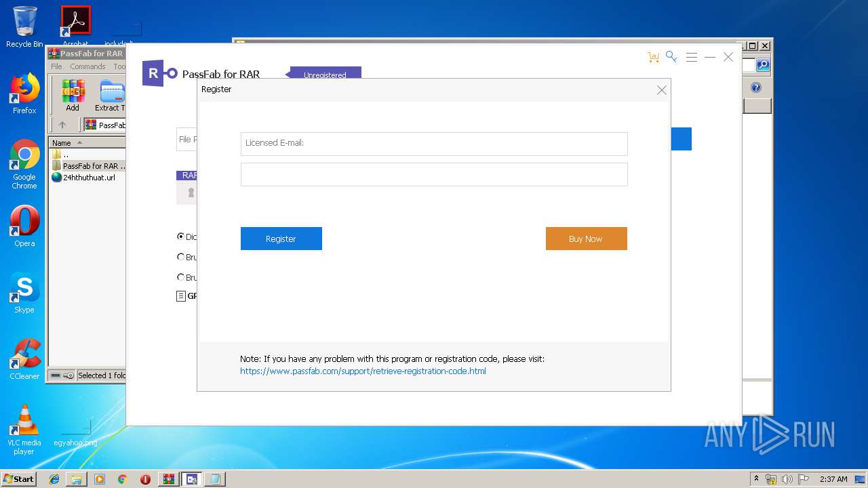Click the key registration icon
Screen dimensions: 868x488
671,57
